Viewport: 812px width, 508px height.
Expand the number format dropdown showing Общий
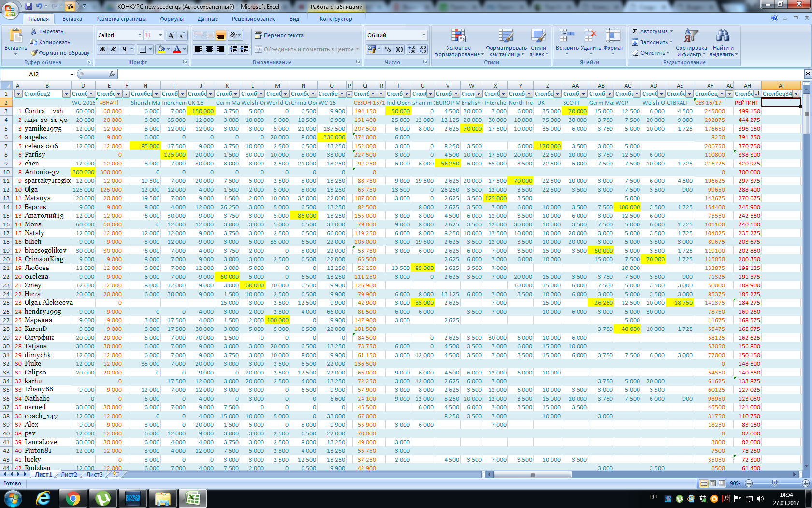tap(424, 35)
